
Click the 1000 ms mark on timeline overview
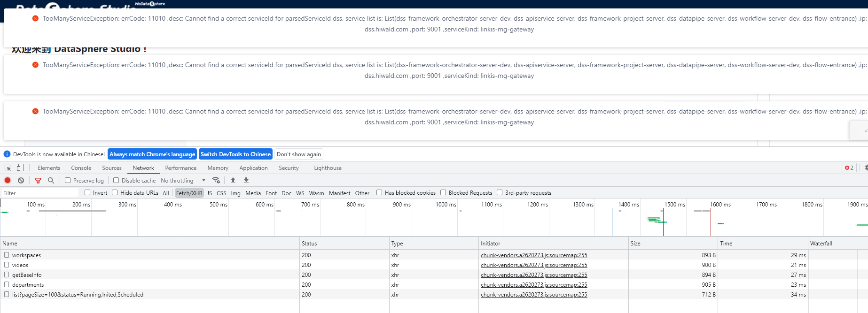(446, 204)
